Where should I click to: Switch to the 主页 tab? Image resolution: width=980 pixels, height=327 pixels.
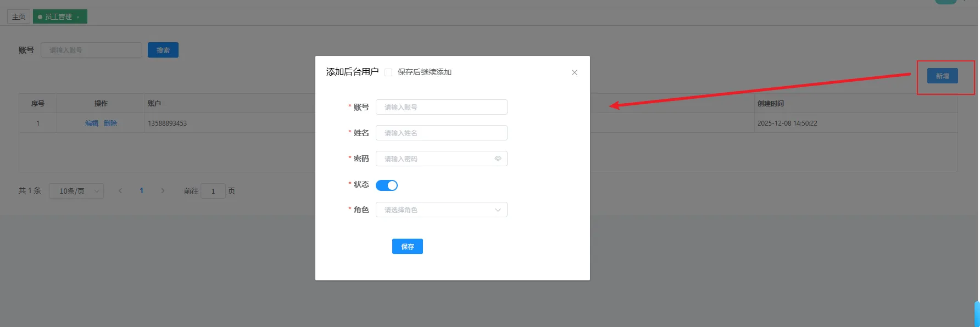point(19,17)
